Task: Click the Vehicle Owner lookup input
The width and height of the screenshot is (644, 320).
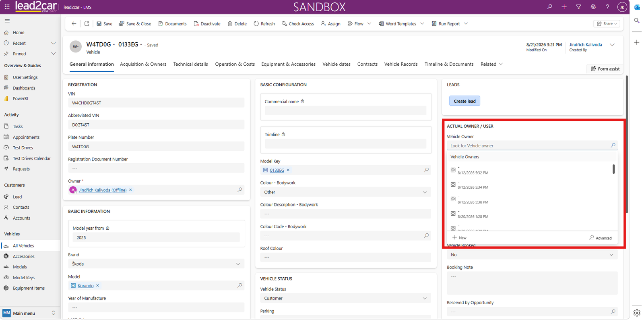Action: click(528, 145)
